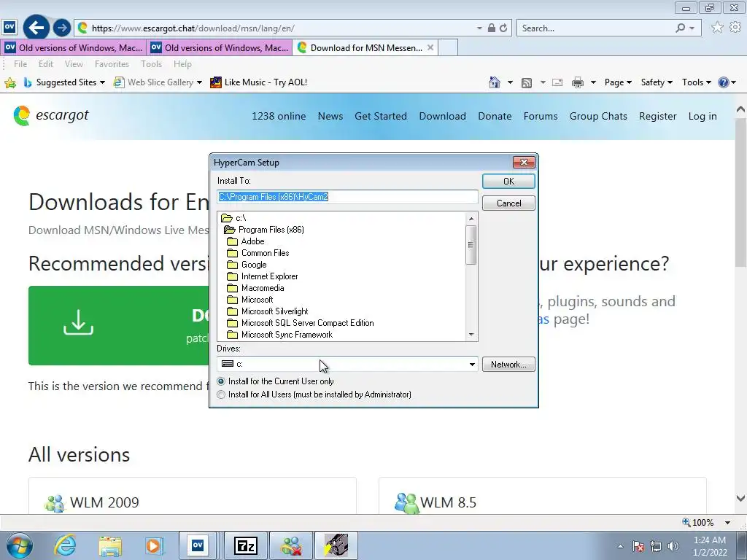Click the Install To path field
Screen dimensions: 747x560
coord(347,197)
